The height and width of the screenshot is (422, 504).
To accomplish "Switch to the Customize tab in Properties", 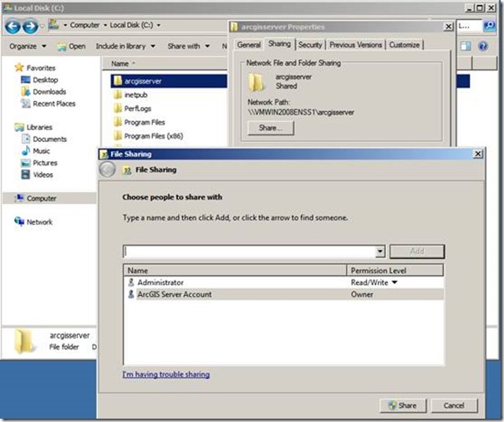I will (404, 45).
